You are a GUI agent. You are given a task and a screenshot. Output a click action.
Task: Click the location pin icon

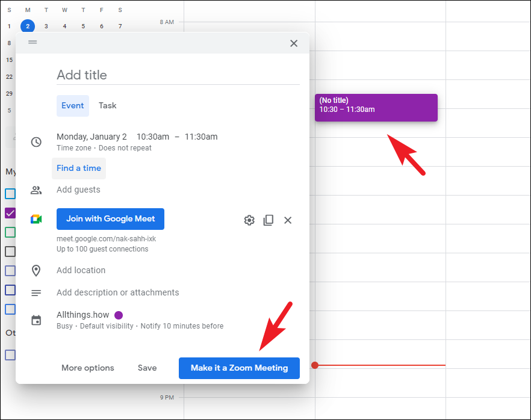[36, 271]
